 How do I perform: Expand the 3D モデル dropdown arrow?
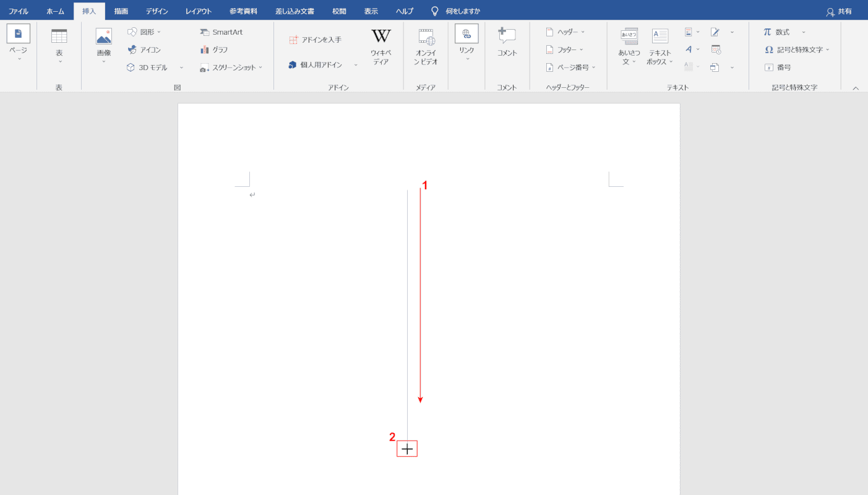pos(182,67)
